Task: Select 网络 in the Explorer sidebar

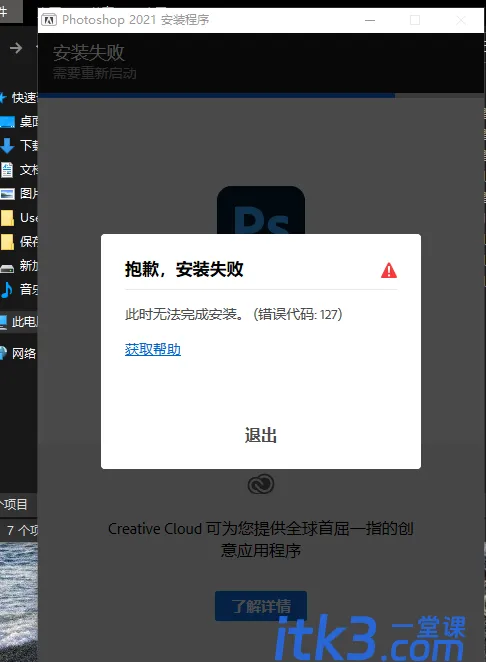Action: coord(19,353)
